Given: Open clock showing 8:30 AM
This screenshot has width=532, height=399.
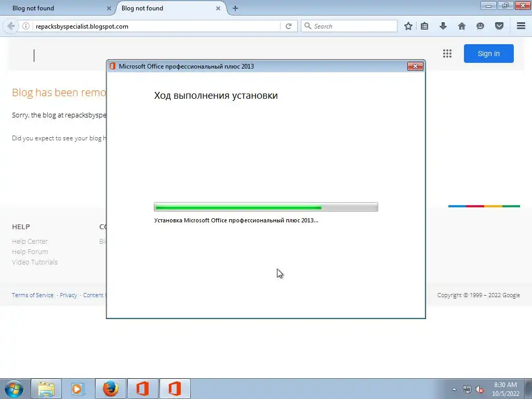Looking at the screenshot, I should (505, 389).
